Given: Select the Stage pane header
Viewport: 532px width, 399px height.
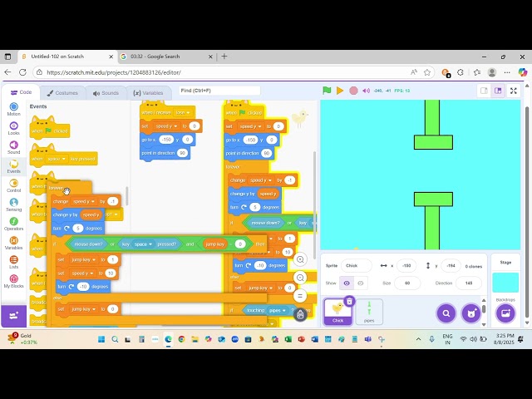Looking at the screenshot, I should coord(505,263).
